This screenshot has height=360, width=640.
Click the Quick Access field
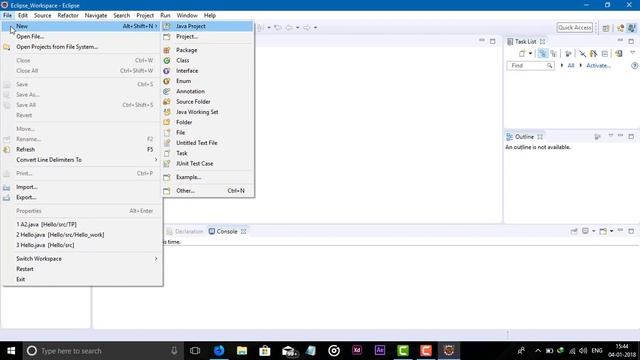pyautogui.click(x=574, y=27)
